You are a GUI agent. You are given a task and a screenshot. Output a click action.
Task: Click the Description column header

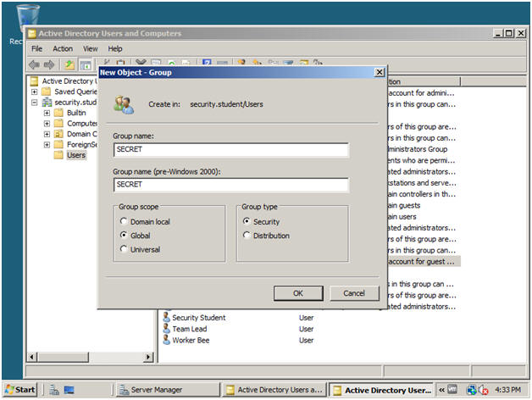click(x=424, y=81)
